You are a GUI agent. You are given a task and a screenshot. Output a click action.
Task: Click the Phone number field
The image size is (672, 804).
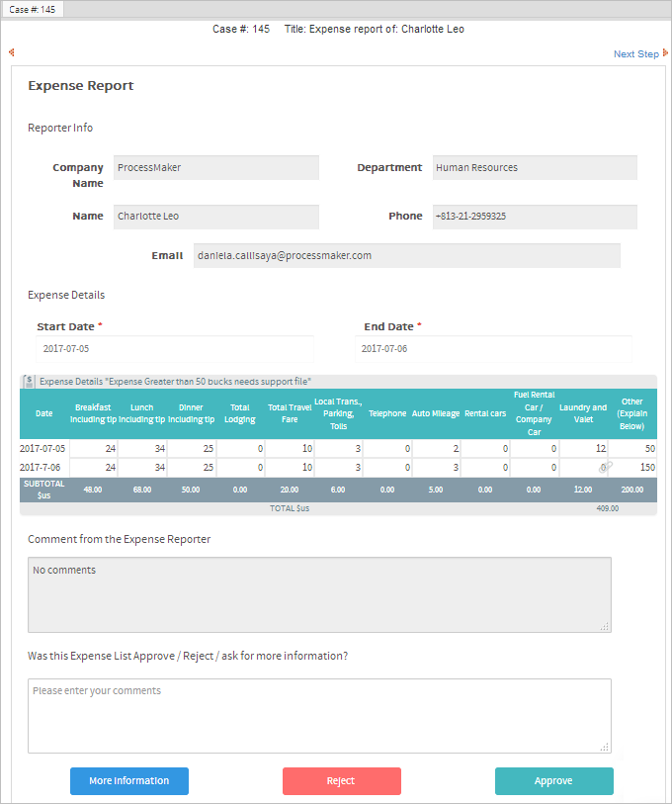tap(535, 217)
